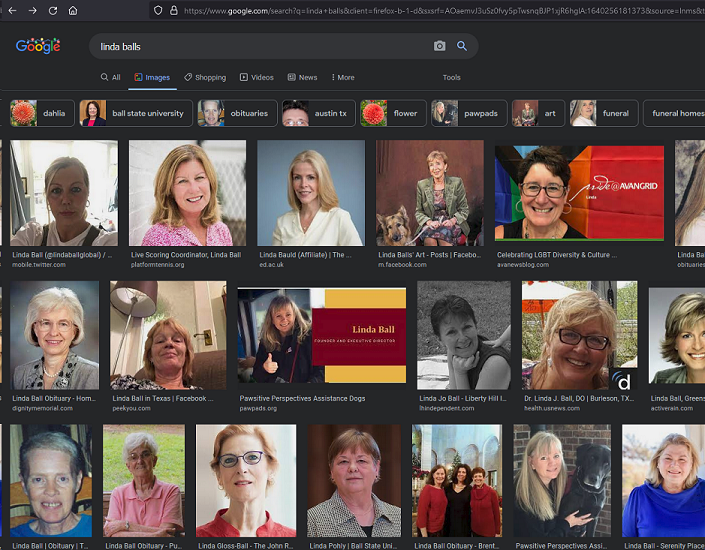Open the Linda Ball twitter image result

[x=64, y=193]
